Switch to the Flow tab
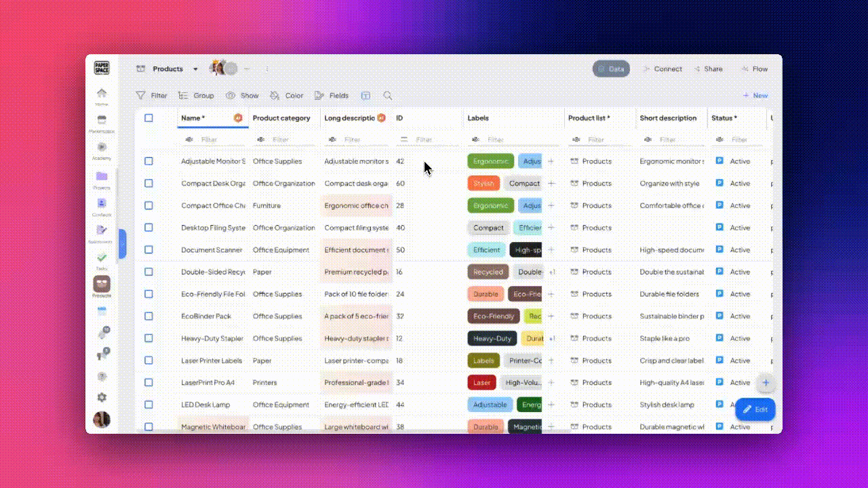The image size is (868, 488). click(x=754, y=69)
